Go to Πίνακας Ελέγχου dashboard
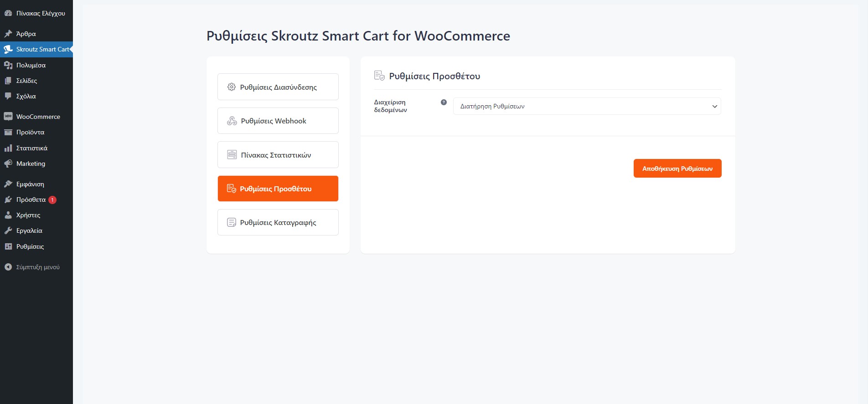The height and width of the screenshot is (404, 868). pyautogui.click(x=40, y=13)
